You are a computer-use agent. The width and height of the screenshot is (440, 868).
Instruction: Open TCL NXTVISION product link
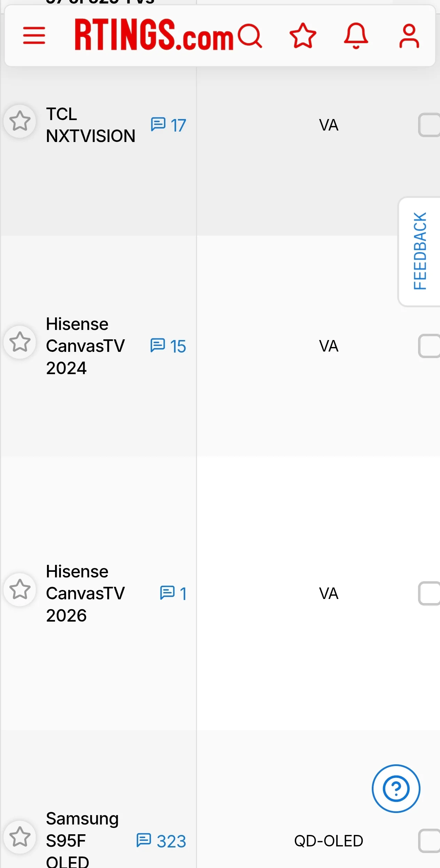[x=91, y=125]
